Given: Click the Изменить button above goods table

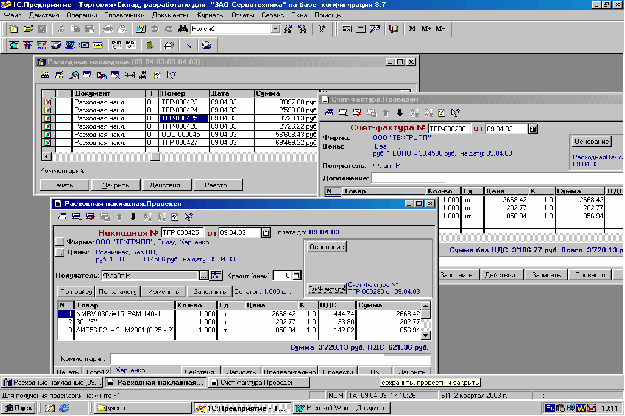Looking at the screenshot, I should 164,292.
